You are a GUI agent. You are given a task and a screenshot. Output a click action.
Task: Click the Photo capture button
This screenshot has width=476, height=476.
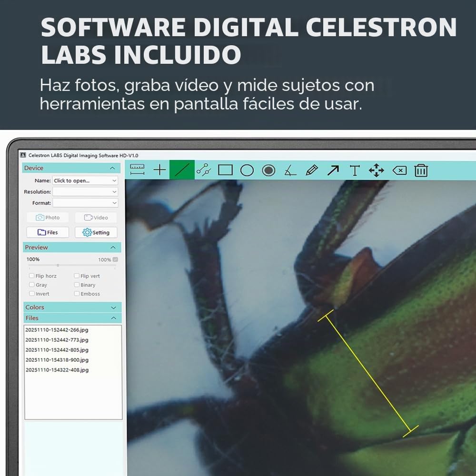coord(48,218)
